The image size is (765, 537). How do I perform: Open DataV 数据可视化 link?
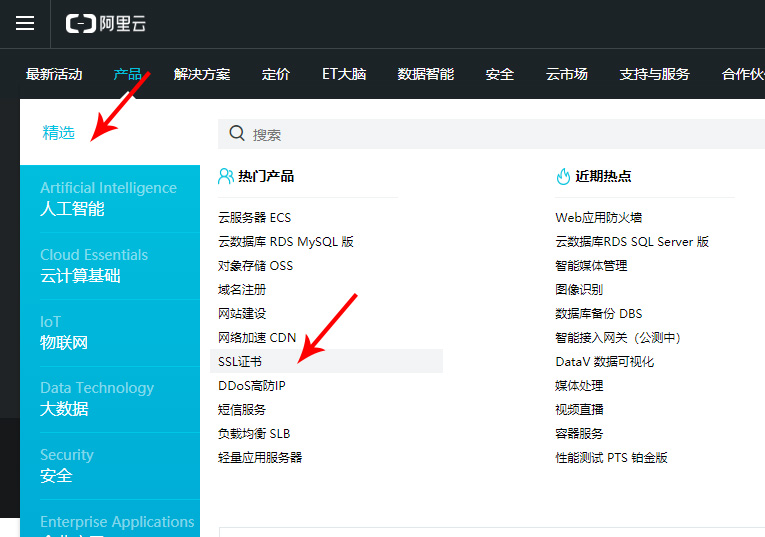[x=604, y=361]
